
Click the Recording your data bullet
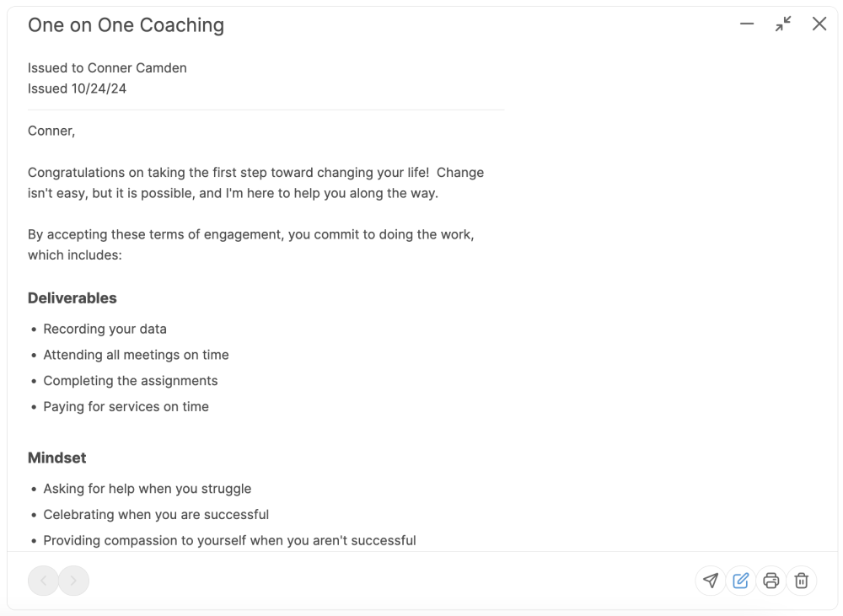pyautogui.click(x=105, y=329)
